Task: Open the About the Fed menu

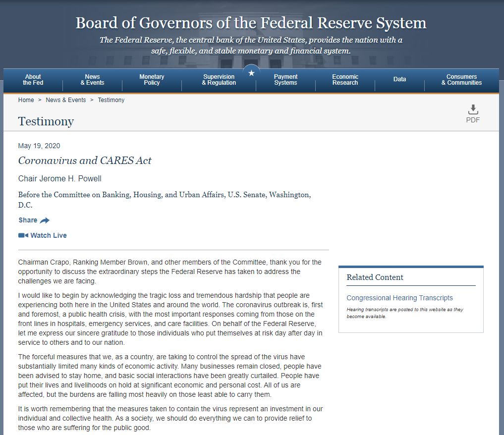Action: [33, 80]
